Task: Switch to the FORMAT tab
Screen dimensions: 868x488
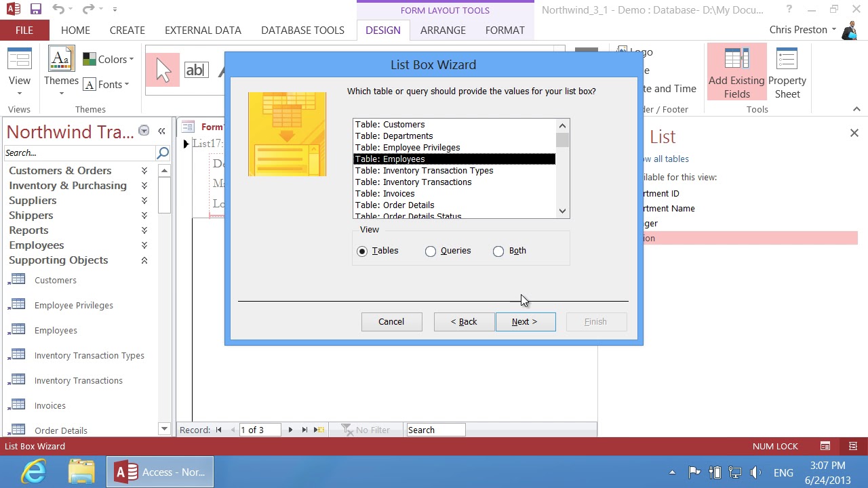Action: [505, 30]
